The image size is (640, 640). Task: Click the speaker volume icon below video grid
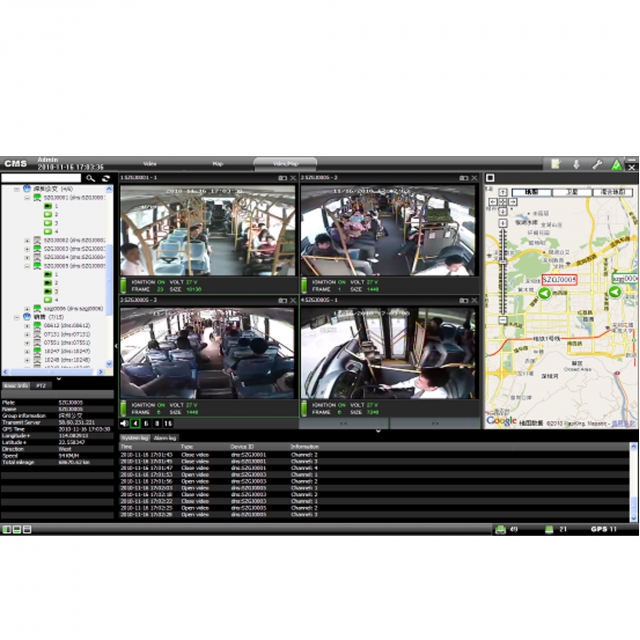[124, 423]
